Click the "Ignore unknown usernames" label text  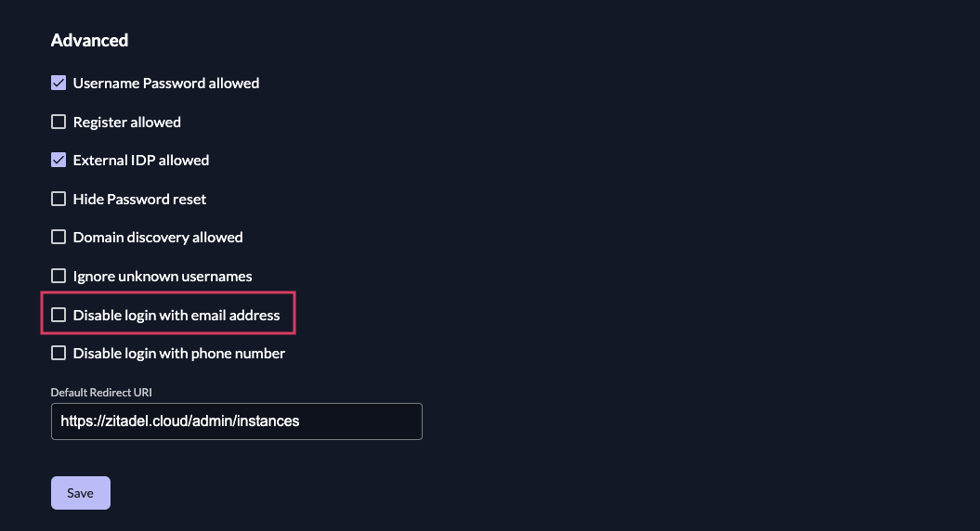[x=163, y=276]
